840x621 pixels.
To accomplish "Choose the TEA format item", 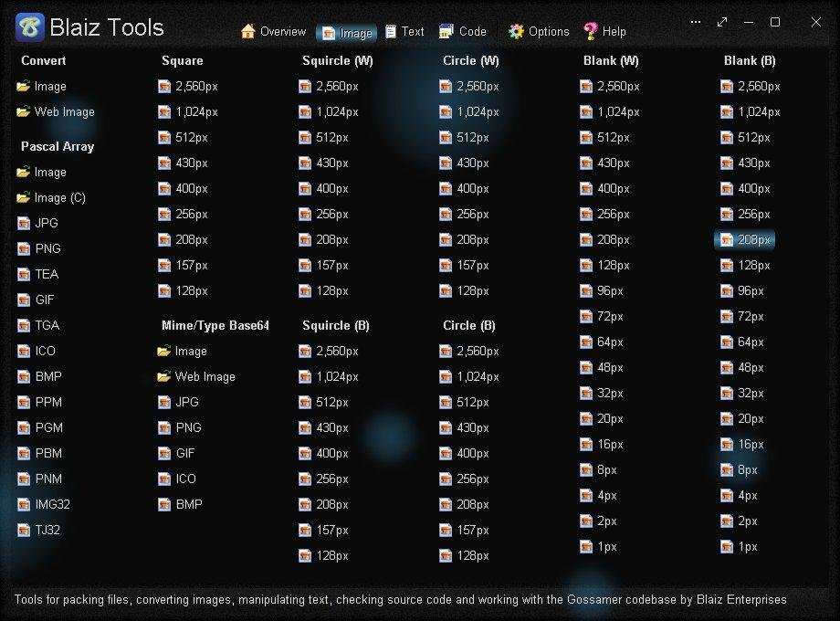I will pos(38,274).
